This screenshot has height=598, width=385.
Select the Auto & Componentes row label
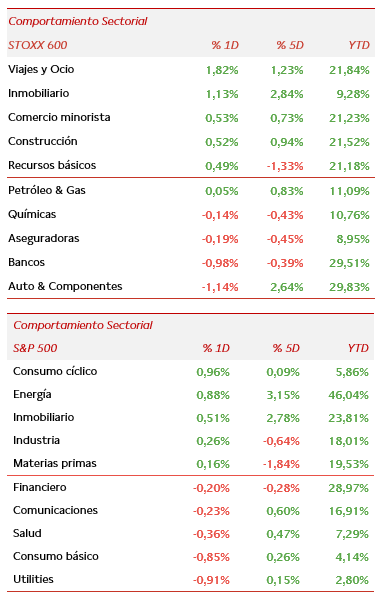[x=65, y=286]
